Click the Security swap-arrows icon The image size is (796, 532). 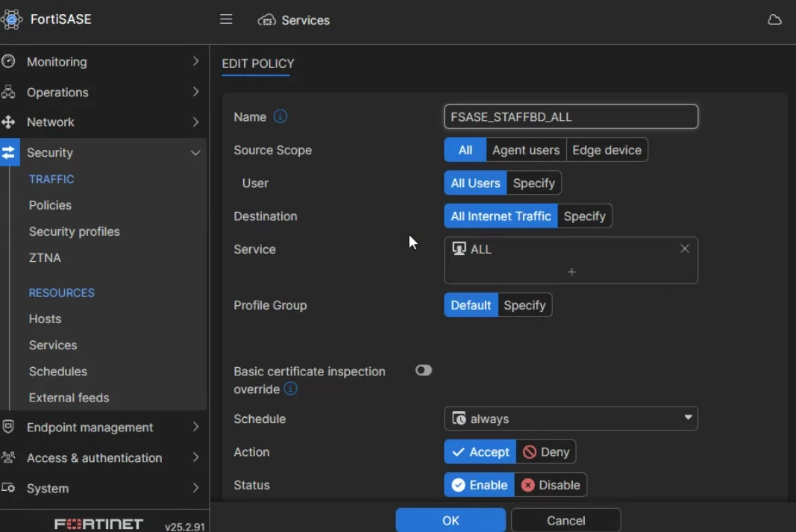click(9, 152)
